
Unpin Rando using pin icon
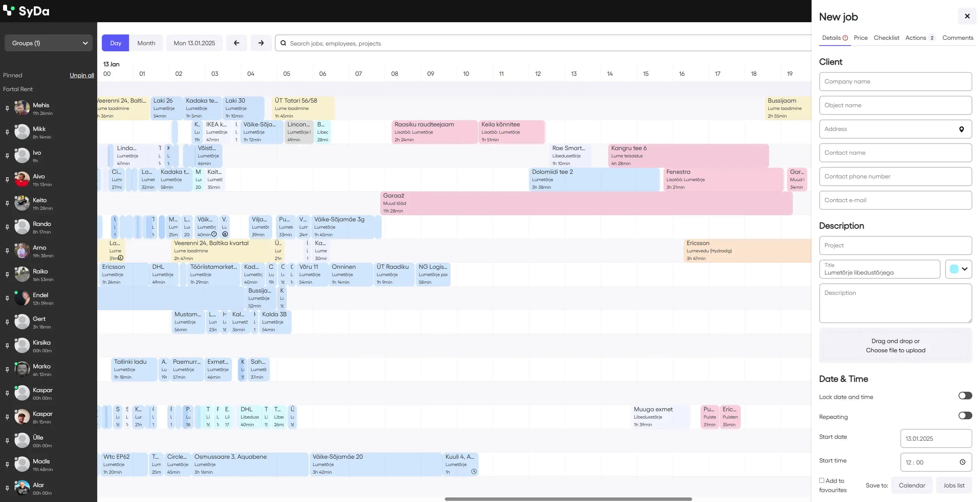coord(7,227)
